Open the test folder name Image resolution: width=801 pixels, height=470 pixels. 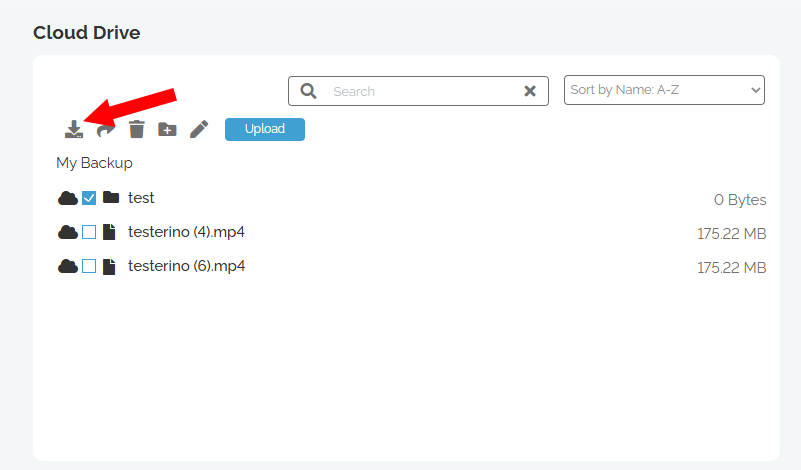[141, 198]
